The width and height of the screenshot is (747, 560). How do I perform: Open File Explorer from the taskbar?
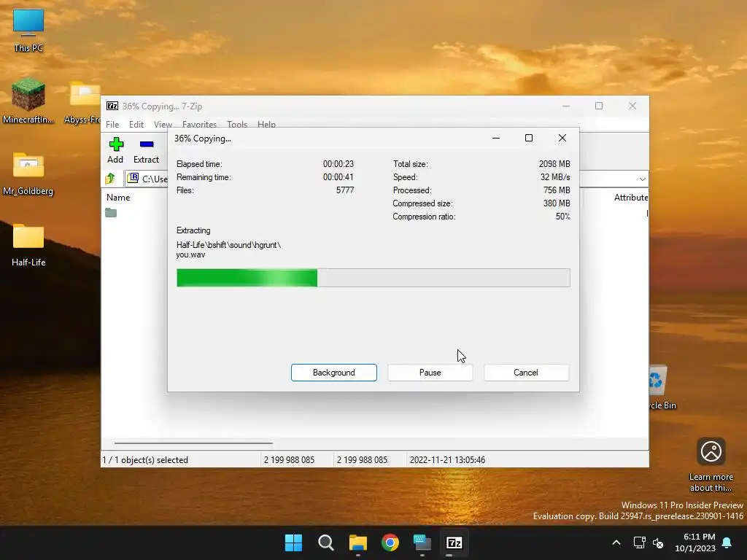357,542
